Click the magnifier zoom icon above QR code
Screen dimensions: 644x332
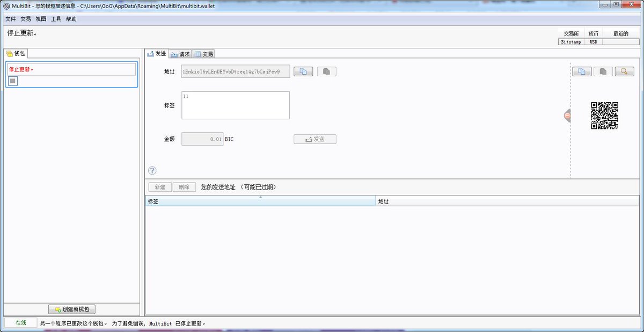(624, 71)
